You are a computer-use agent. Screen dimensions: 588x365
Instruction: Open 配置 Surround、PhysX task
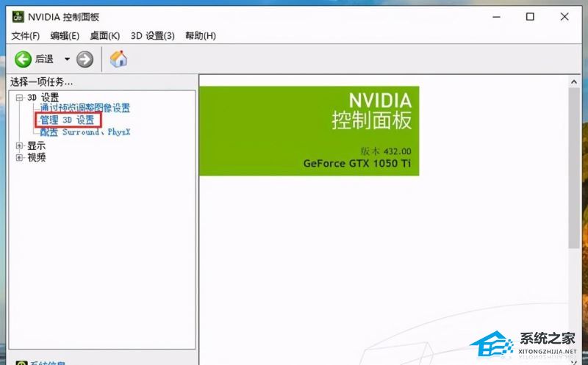click(x=85, y=132)
